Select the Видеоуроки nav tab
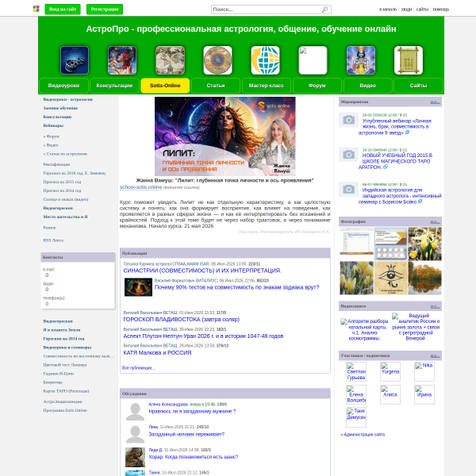This screenshot has width=476, height=476. pyautogui.click(x=63, y=86)
